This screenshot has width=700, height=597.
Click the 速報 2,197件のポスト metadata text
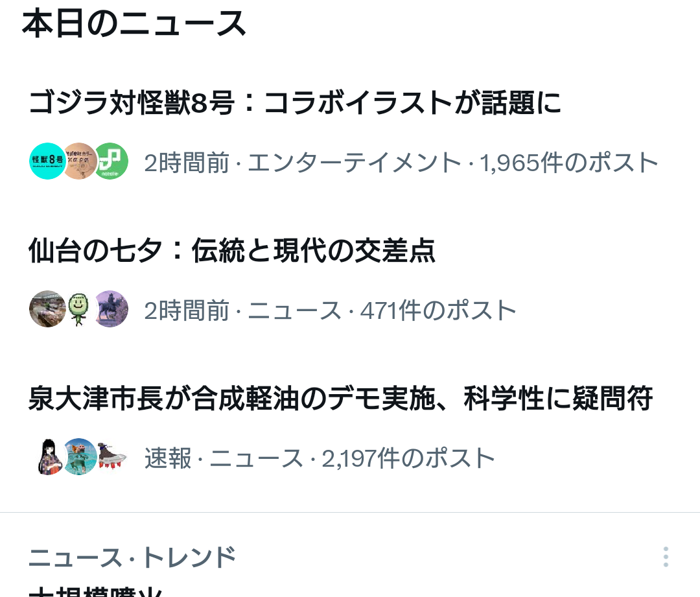coord(320,458)
